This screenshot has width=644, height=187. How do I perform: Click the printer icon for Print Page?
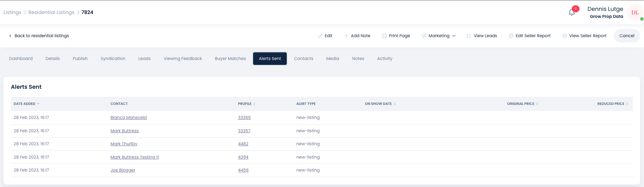[384, 36]
